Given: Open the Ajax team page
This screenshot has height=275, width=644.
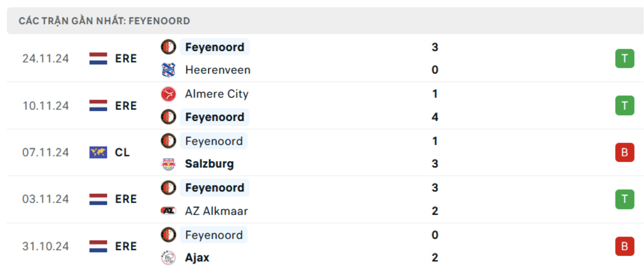Looking at the screenshot, I should click(197, 257).
